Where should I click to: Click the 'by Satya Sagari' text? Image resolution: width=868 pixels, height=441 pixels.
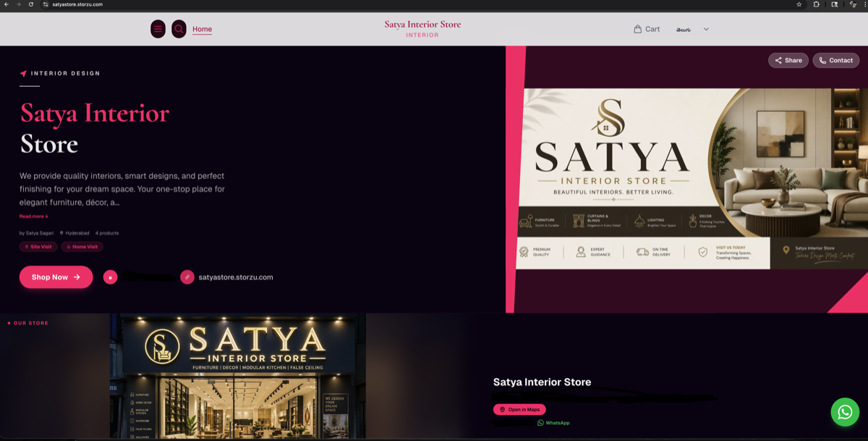click(36, 233)
